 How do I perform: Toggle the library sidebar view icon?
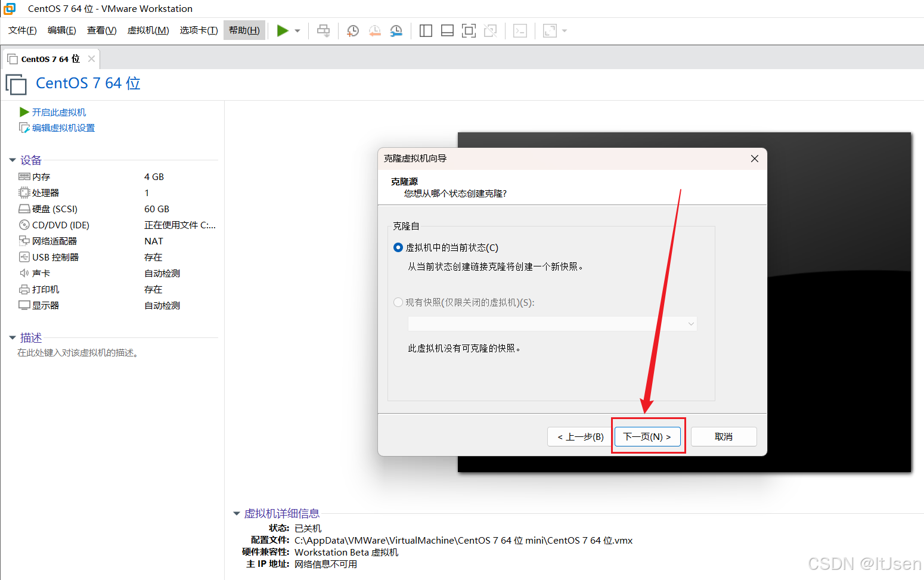[x=426, y=30]
